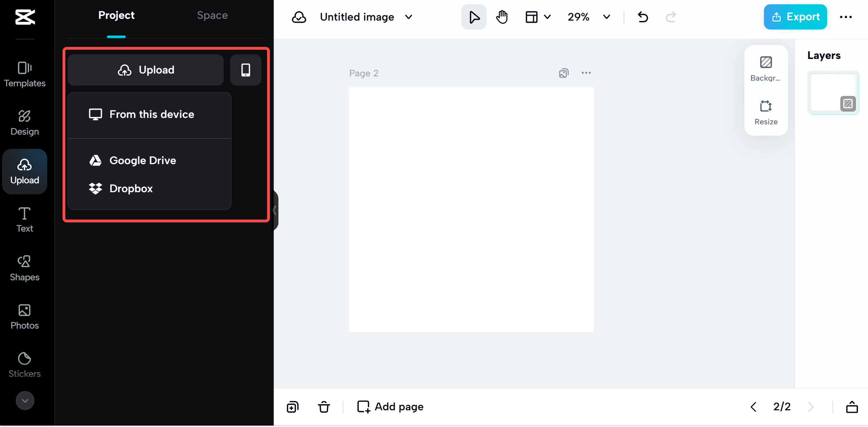The image size is (868, 427).
Task: Click the trash delete page icon
Action: [x=324, y=406]
